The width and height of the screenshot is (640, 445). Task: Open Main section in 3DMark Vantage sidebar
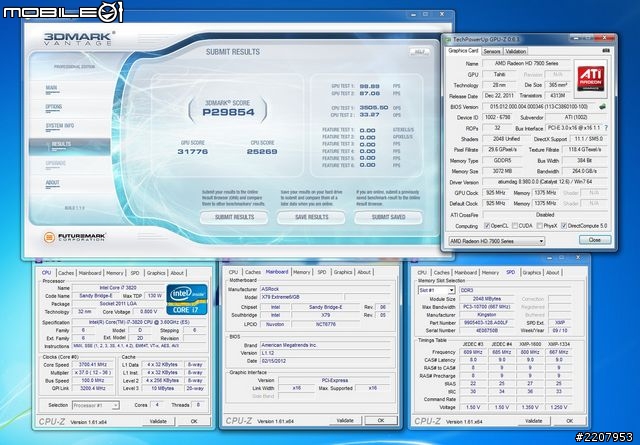(x=52, y=88)
